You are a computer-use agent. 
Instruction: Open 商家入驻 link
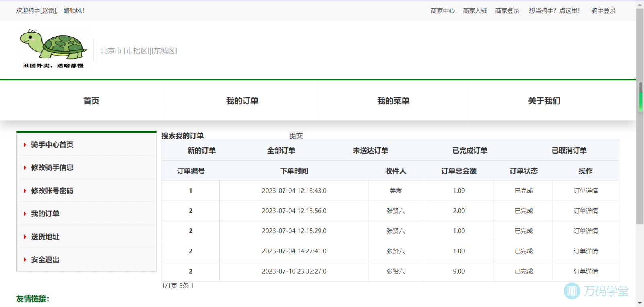pos(475,11)
